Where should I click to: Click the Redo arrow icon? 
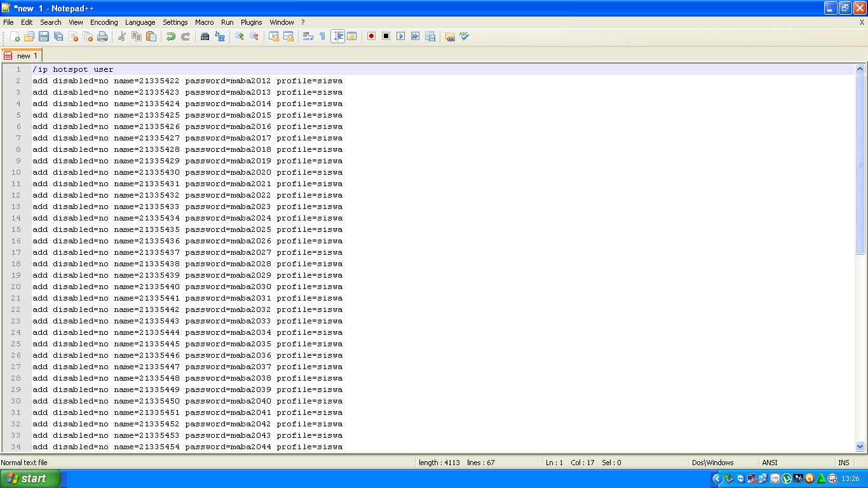(x=186, y=37)
